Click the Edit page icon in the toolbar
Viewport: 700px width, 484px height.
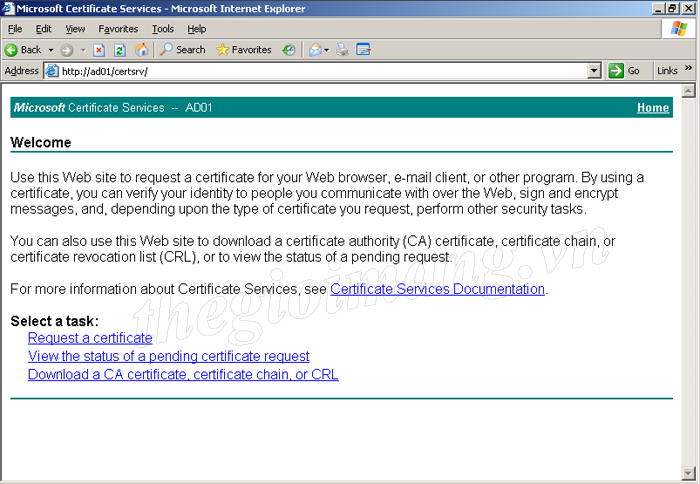tap(363, 50)
